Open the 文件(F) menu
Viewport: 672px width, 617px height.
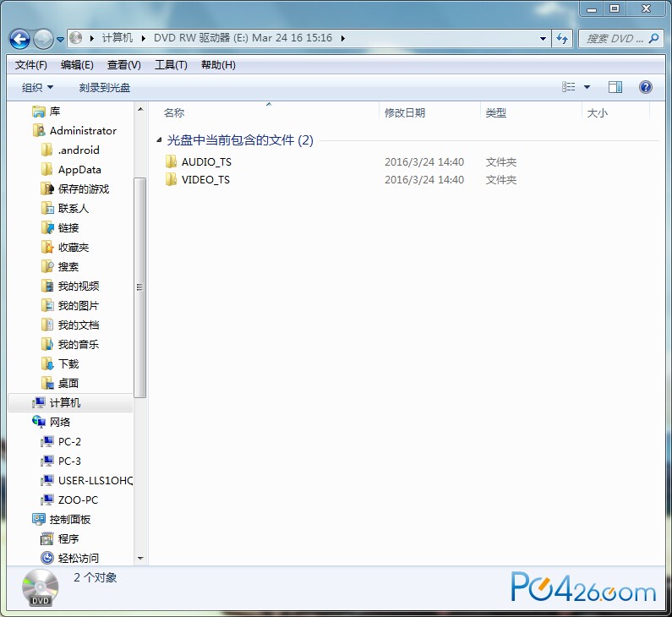pos(31,65)
